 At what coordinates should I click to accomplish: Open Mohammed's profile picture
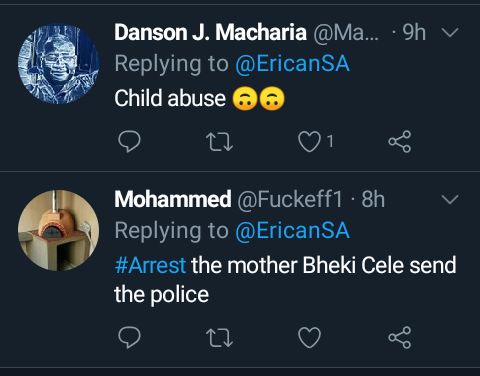[x=58, y=230]
